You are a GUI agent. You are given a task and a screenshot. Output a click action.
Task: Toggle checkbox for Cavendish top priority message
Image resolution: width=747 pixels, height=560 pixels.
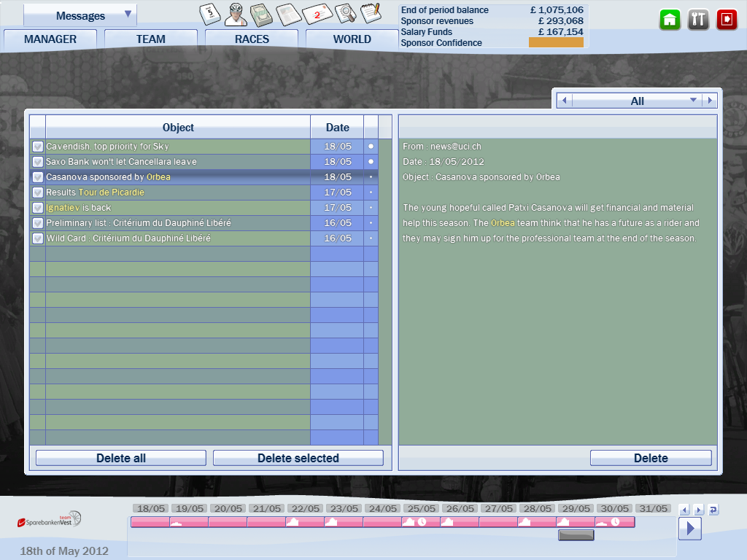(38, 147)
